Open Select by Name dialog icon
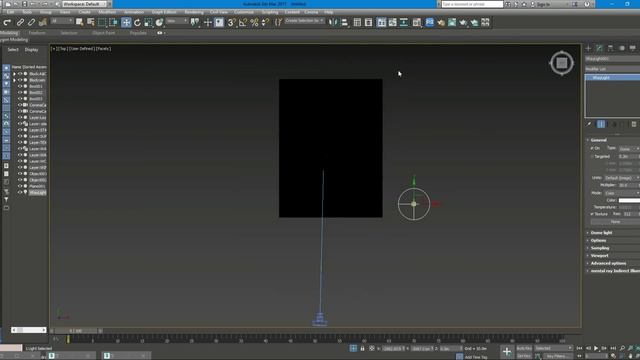640x360 pixels. click(91, 22)
